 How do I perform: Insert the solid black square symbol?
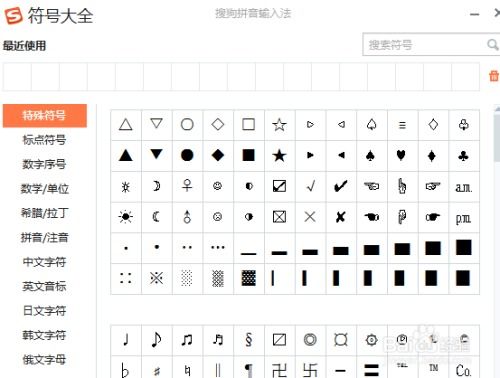[x=249, y=155]
